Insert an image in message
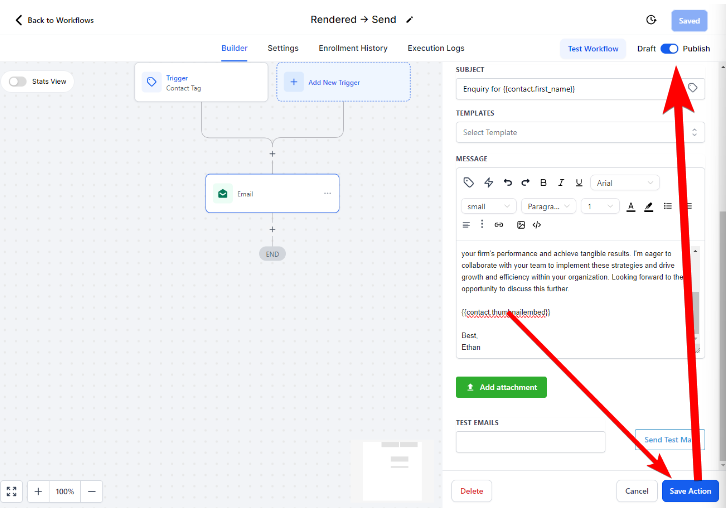Screen dimensions: 726x508 [x=521, y=225]
